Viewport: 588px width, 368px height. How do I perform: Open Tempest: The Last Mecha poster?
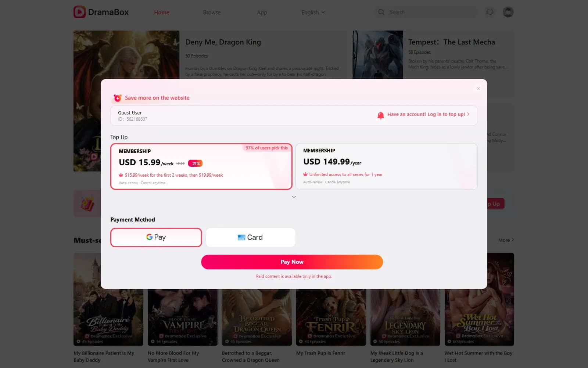coord(378,55)
